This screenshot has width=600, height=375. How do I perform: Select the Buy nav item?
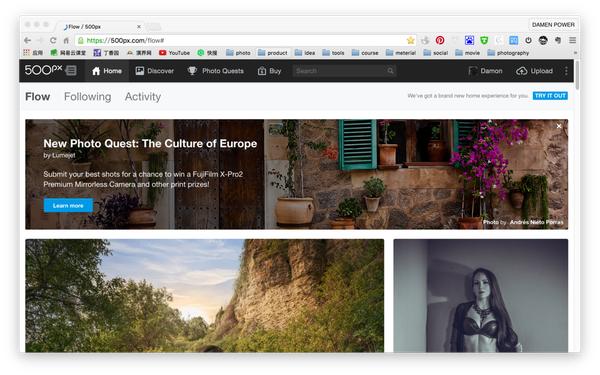click(x=269, y=71)
